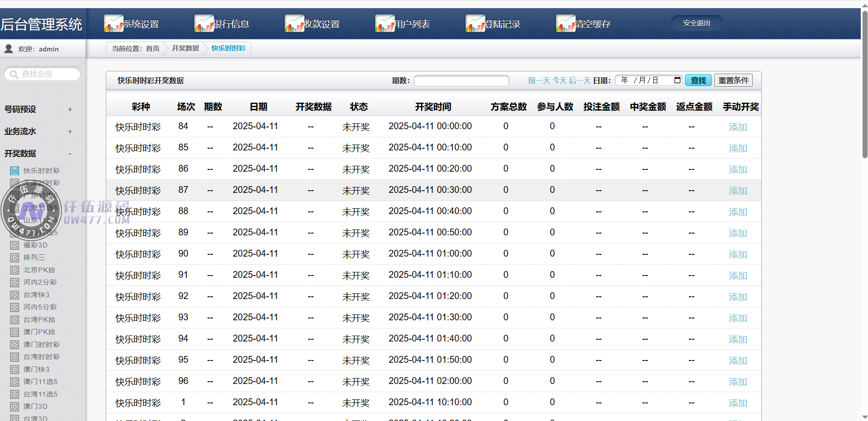Go to 开奖数据 in the breadcrumb
The image size is (868, 421).
185,48
